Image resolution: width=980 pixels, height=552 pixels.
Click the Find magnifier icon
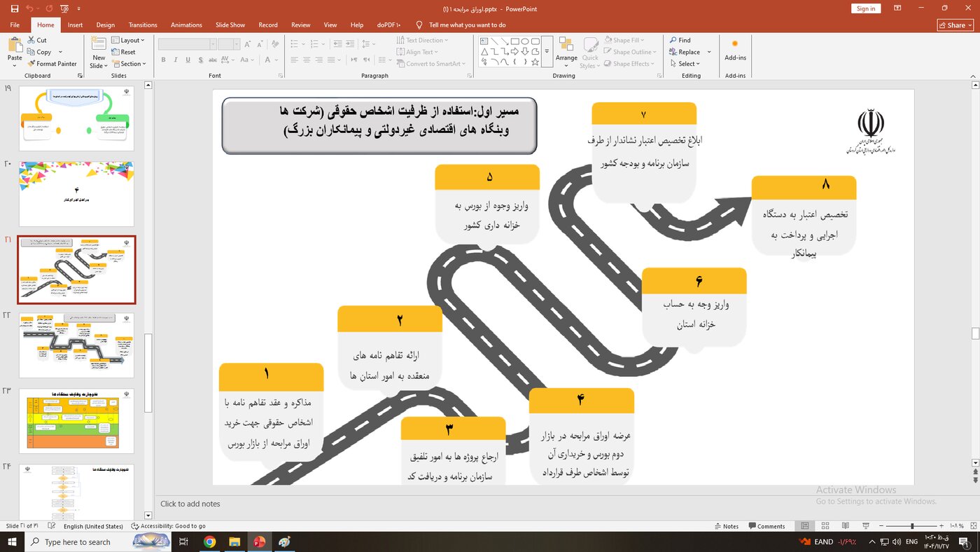pos(673,41)
